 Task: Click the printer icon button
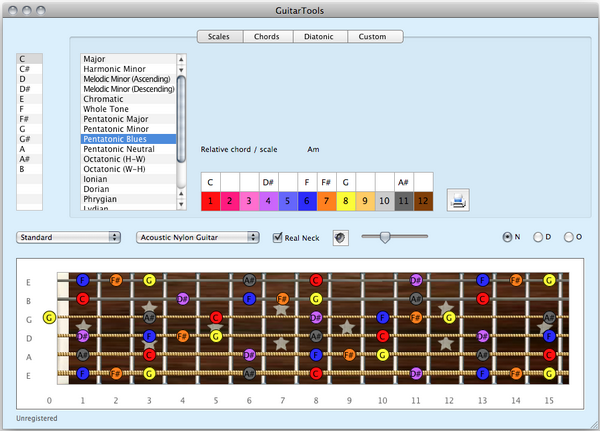[458, 200]
